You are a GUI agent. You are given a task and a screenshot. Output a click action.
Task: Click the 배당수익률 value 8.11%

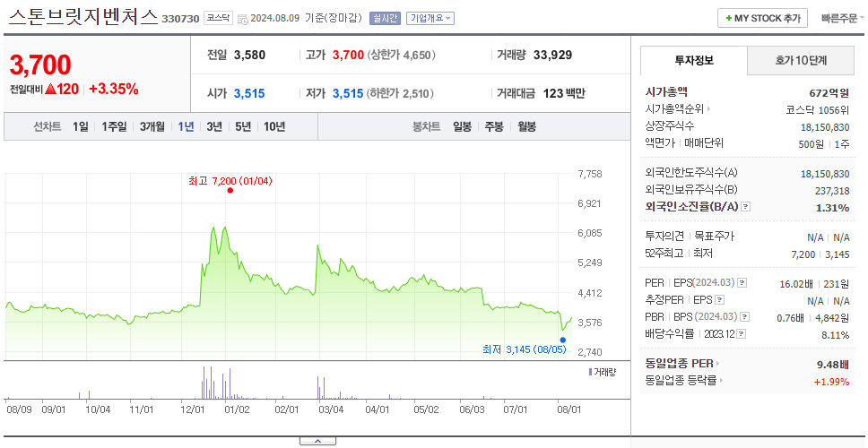(836, 335)
